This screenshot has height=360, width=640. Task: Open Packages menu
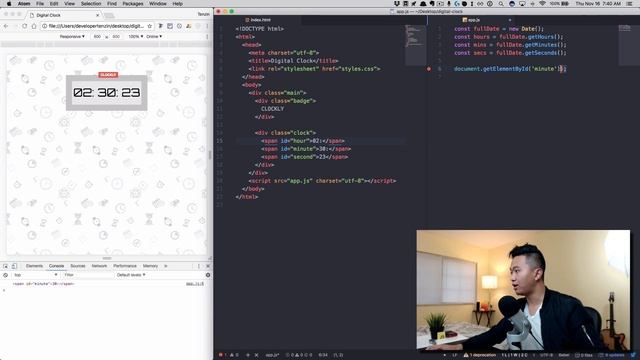tap(133, 4)
